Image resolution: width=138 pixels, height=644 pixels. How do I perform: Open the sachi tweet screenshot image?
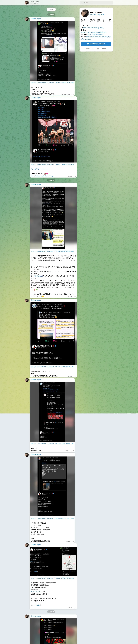[x=53, y=333]
